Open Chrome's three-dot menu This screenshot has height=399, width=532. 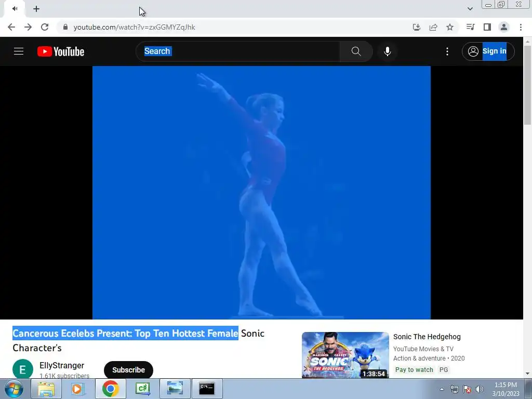(521, 27)
